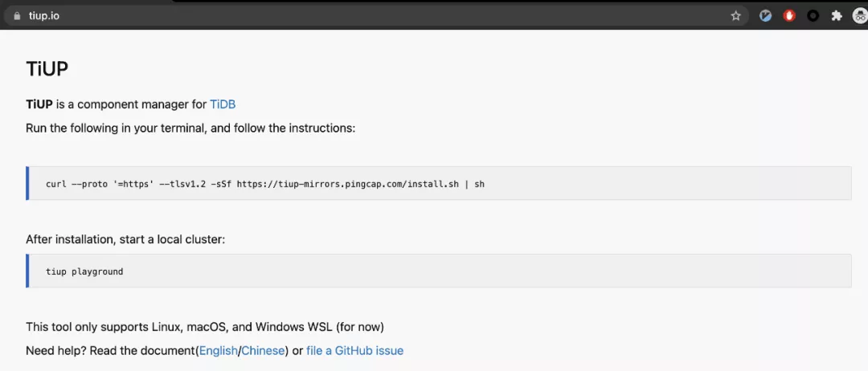868x371 pixels.
Task: Click the 'This tool only supports Linux' sentence
Action: coord(204,327)
